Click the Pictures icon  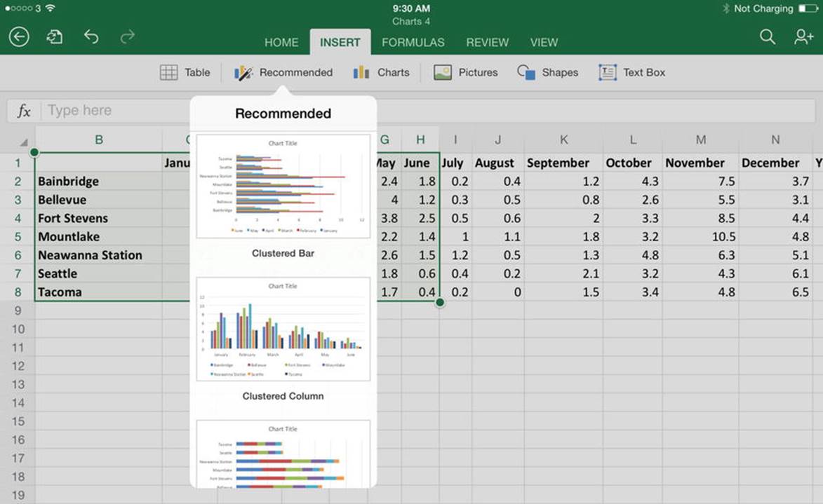click(443, 72)
